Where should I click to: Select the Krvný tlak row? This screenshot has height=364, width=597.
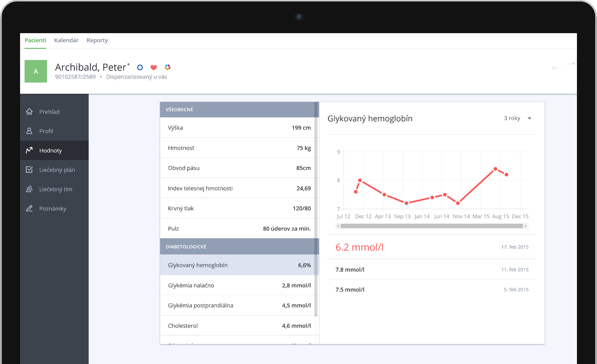click(239, 208)
